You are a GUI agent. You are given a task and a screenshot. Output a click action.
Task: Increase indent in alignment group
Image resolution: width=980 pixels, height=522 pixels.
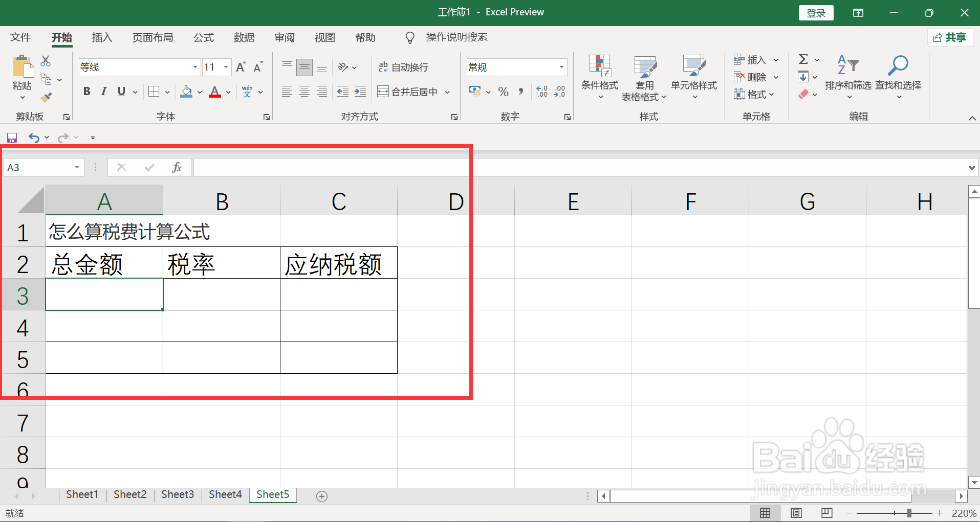(x=360, y=92)
